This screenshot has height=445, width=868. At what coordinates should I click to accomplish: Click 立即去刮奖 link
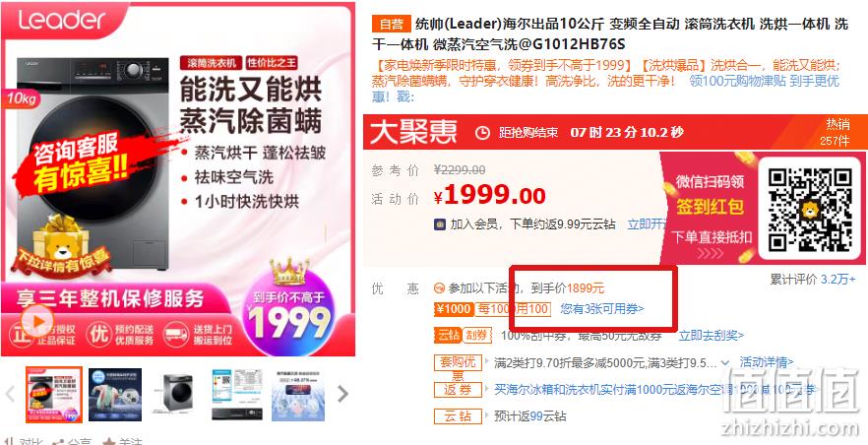pyautogui.click(x=712, y=336)
